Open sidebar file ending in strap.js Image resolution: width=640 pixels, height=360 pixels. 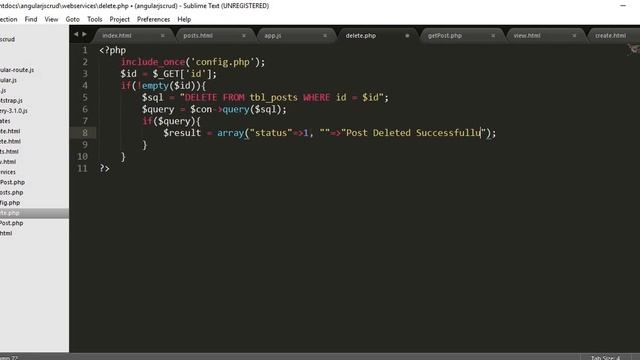click(11, 100)
